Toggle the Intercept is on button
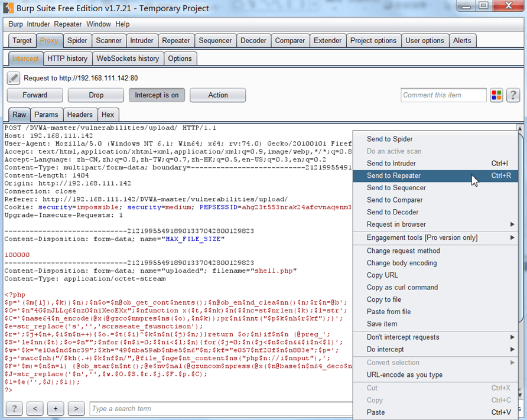 click(157, 95)
